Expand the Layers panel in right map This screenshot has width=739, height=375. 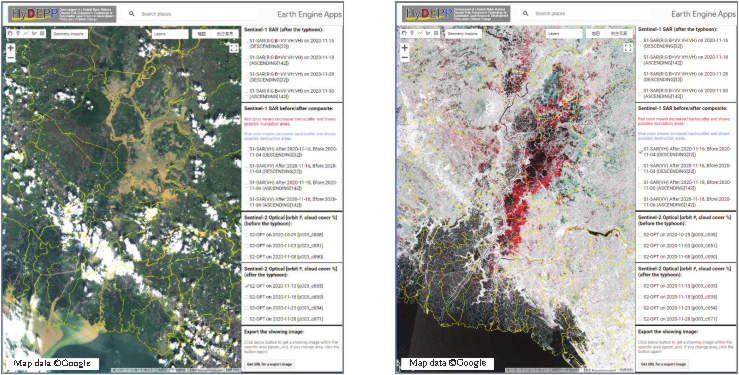(x=564, y=34)
